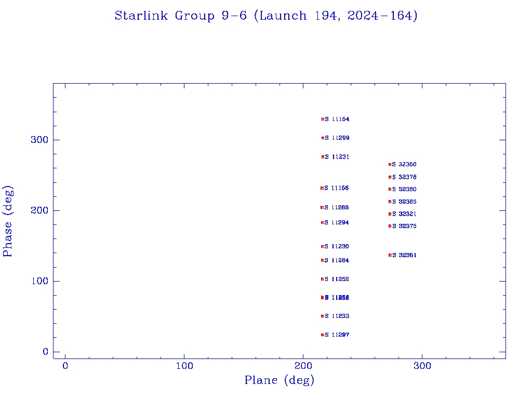532x399 pixels.
Task: Click the red marker beside S 32321
Action: 390,214
